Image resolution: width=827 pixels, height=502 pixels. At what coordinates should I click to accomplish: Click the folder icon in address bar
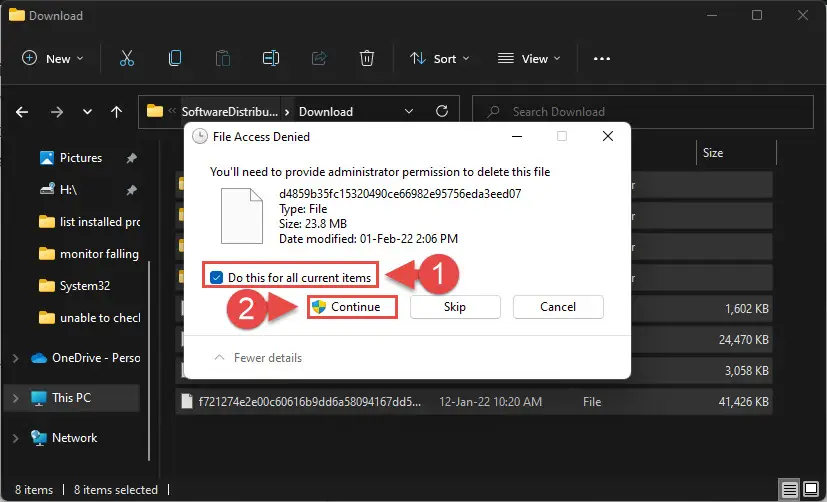[155, 111]
